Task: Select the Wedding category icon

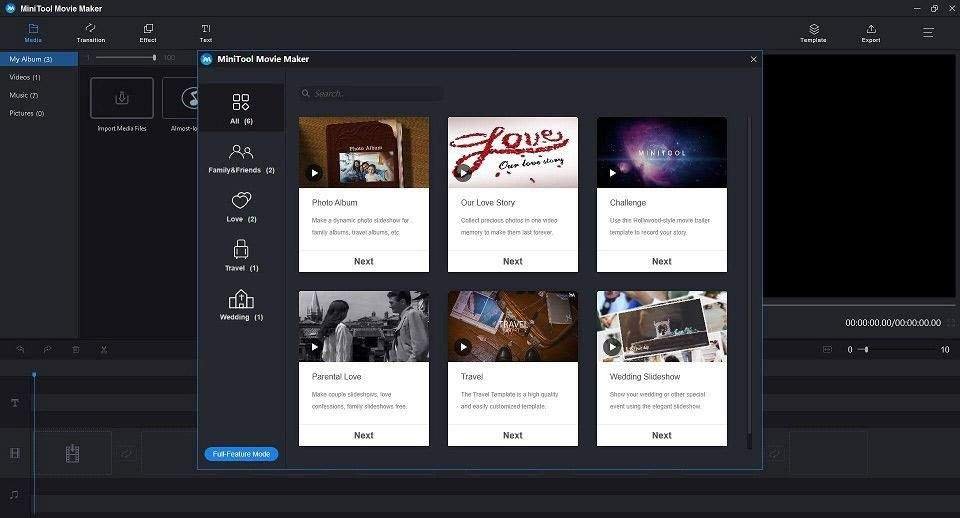Action: click(241, 299)
